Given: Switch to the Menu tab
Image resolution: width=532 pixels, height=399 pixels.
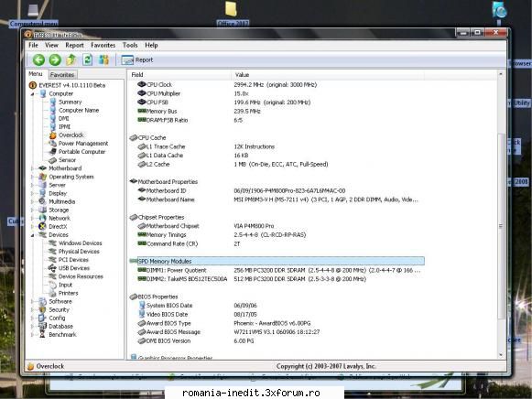Looking at the screenshot, I should coord(36,74).
